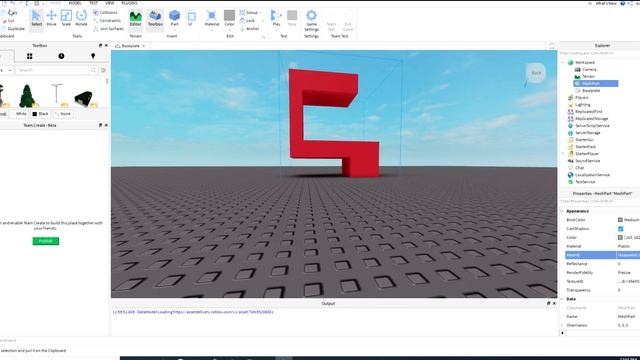Image resolution: width=640 pixels, height=360 pixels.
Task: Focus the Toolbox search field
Action: (52, 70)
